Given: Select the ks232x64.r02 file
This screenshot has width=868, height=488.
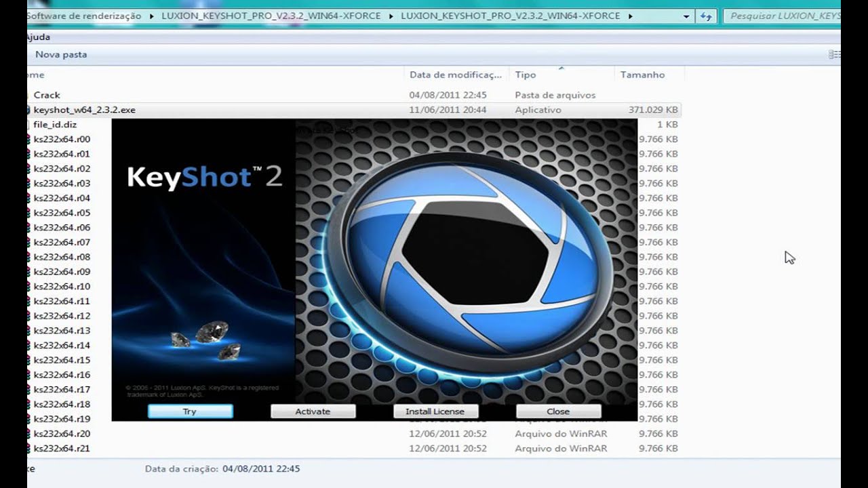Looking at the screenshot, I should coord(62,169).
